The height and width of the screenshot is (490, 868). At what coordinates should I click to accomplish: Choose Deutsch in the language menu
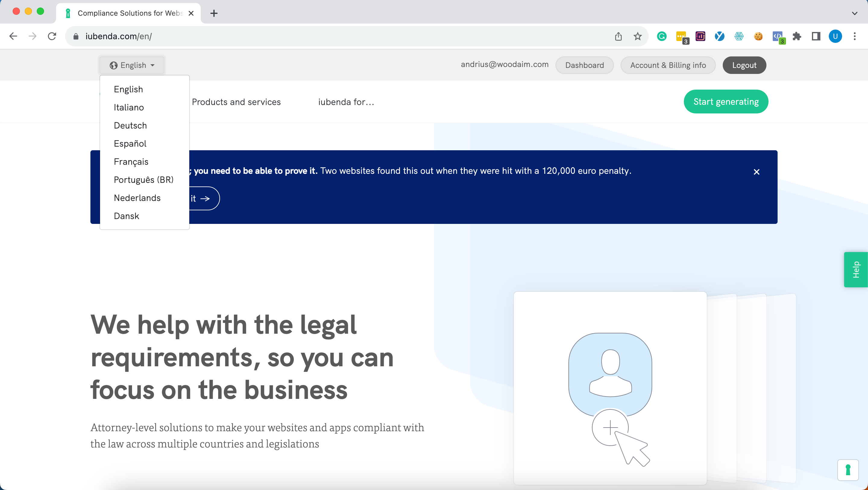(130, 126)
